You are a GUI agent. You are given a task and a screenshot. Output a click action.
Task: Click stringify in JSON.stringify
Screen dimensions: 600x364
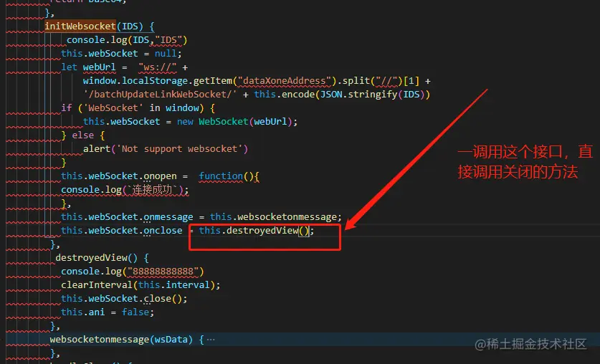pos(372,95)
